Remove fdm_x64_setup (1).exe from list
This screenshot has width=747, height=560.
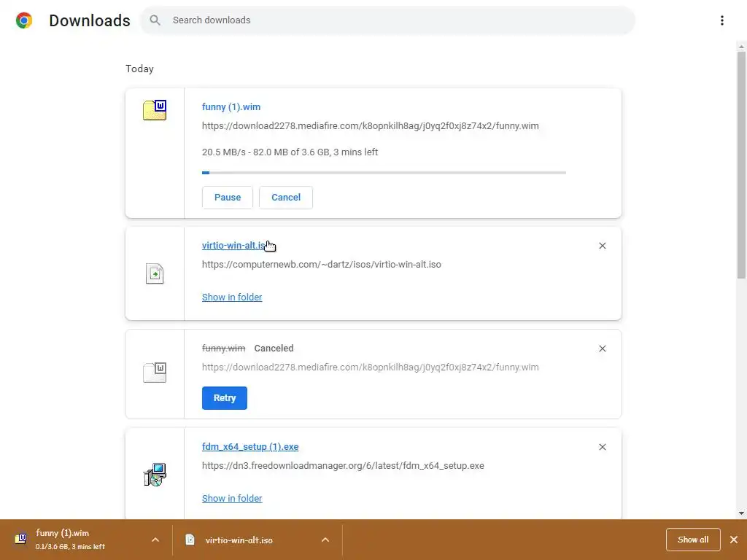coord(602,447)
